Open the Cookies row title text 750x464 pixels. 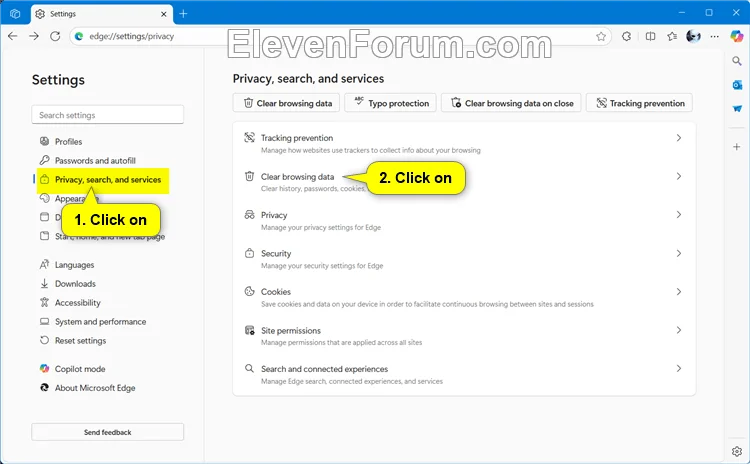(276, 292)
